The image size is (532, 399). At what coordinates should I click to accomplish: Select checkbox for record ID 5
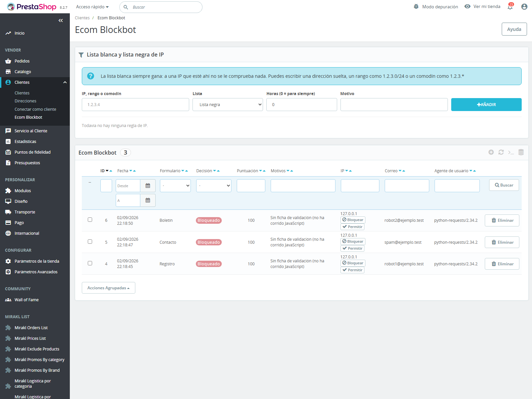point(90,241)
